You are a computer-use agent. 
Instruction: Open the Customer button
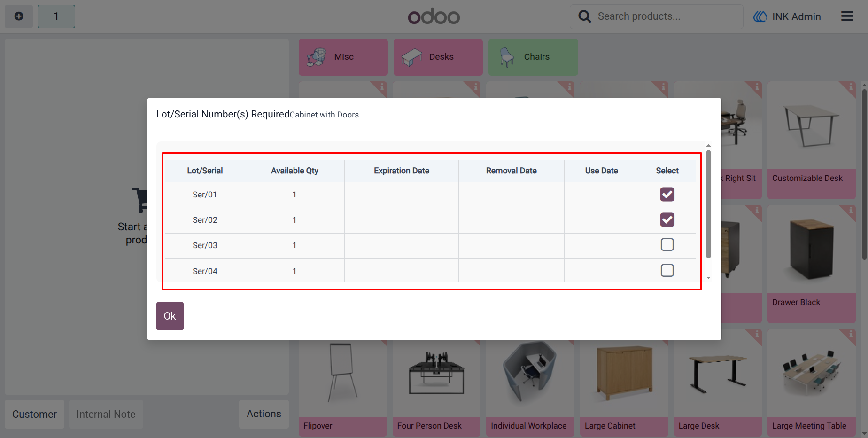(34, 414)
